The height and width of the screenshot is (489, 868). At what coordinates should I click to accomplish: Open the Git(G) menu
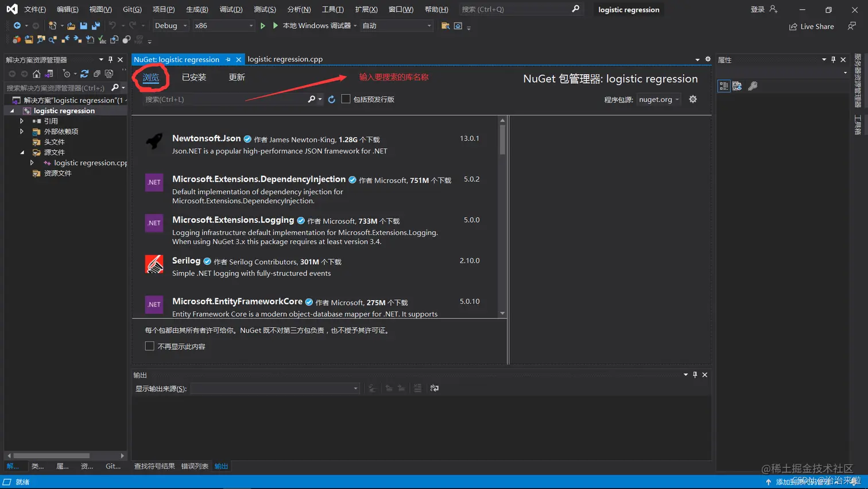click(132, 9)
